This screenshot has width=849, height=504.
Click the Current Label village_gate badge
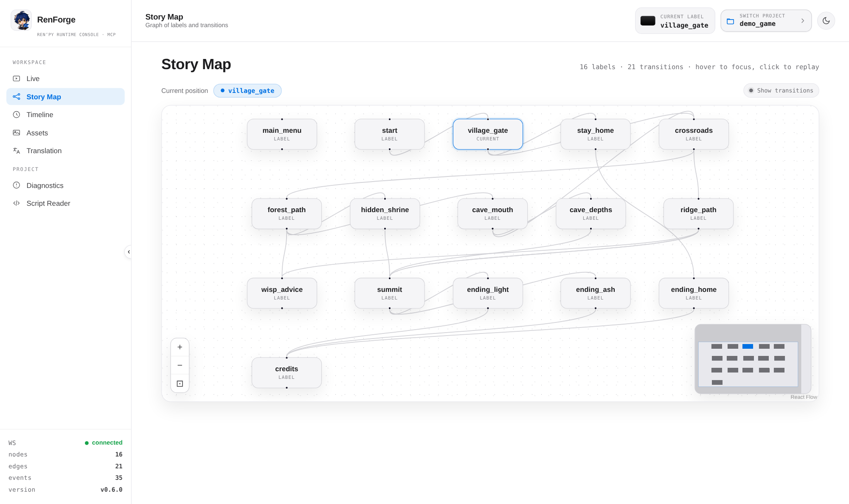click(x=675, y=21)
